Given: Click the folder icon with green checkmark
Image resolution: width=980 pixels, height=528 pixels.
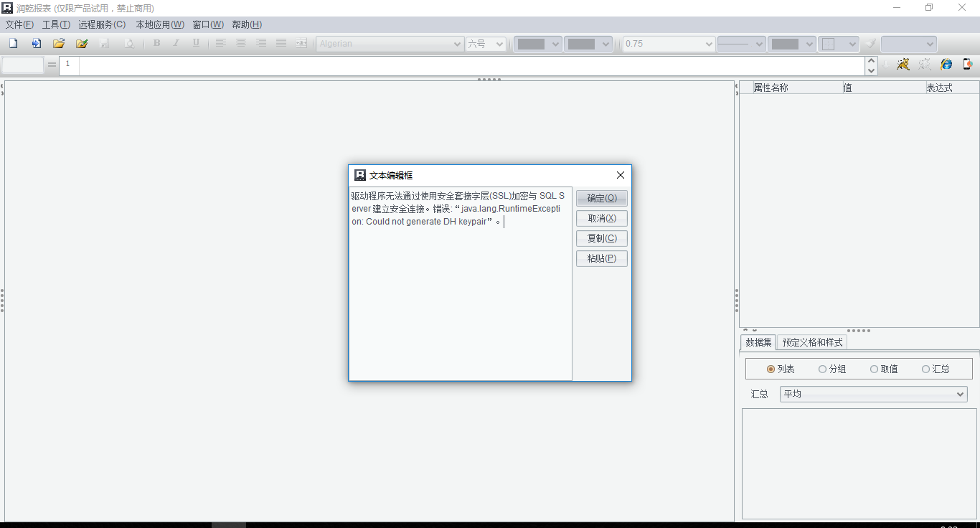Looking at the screenshot, I should point(82,44).
